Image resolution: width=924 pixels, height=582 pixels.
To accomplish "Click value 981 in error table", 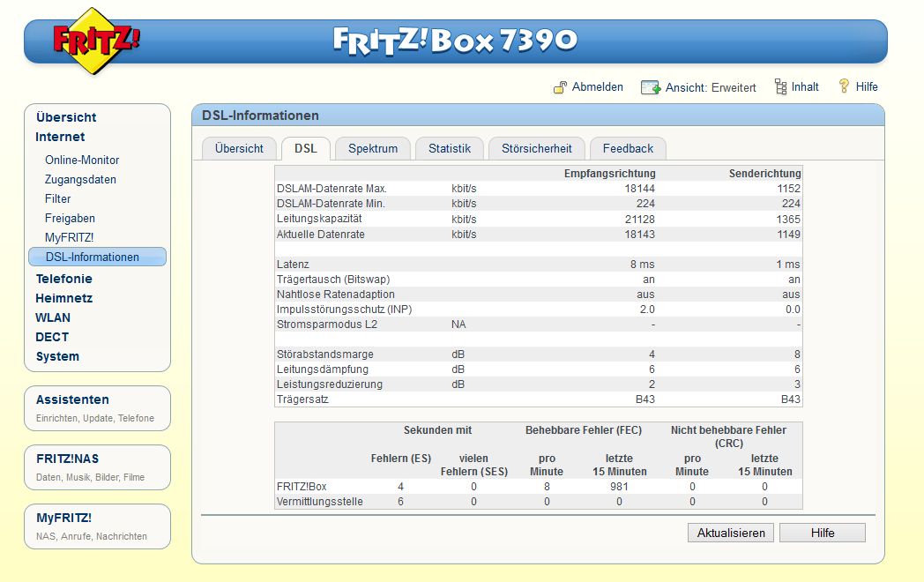I will [619, 487].
